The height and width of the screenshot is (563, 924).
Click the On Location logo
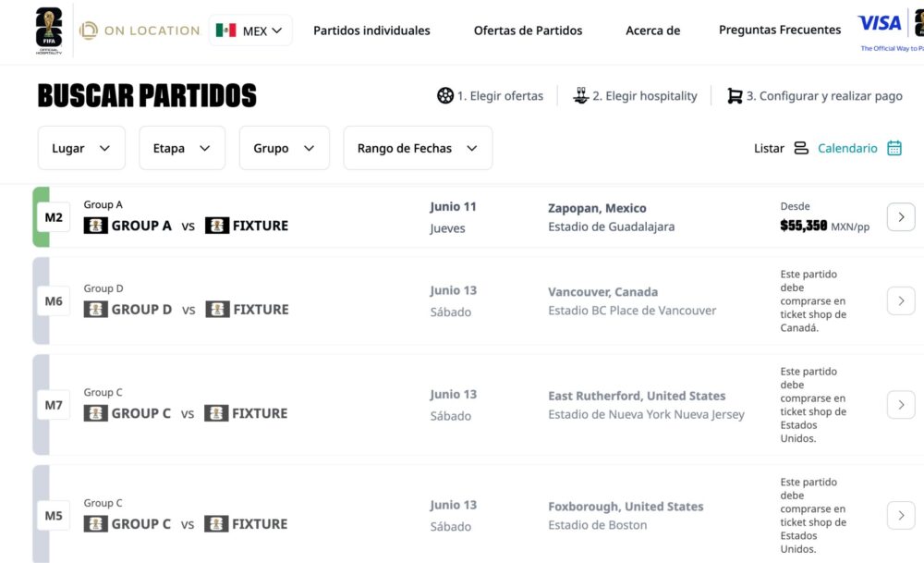(x=140, y=31)
